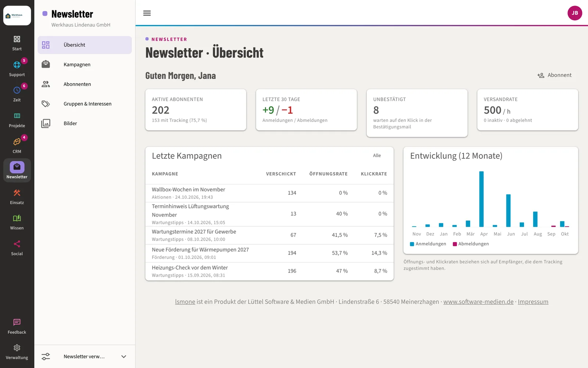Open the Newsletter verw… settings sliders icon
The height and width of the screenshot is (368, 588).
tap(46, 357)
